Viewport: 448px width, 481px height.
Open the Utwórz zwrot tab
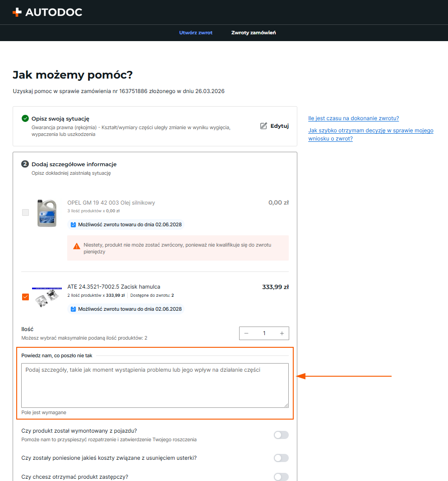196,33
